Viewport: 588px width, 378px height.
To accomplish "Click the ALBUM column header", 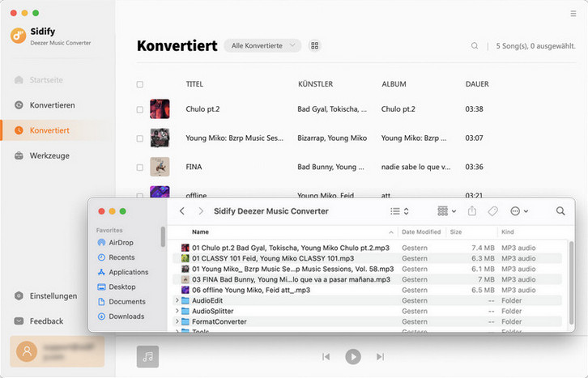I will pos(394,84).
